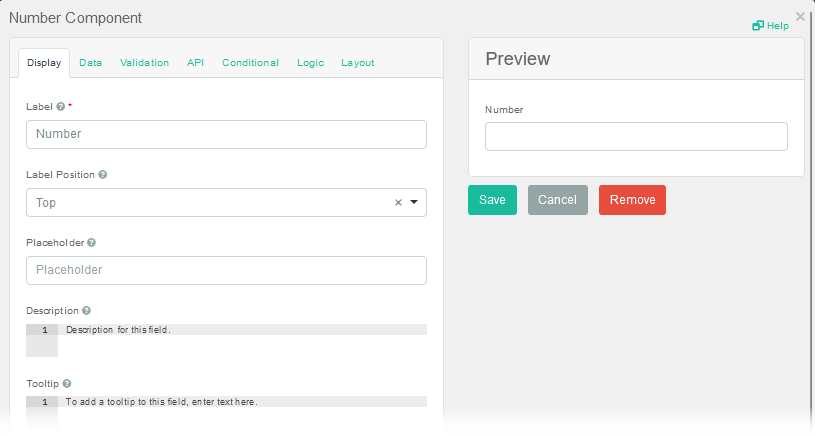
Task: Click into the Preview Number input box
Action: click(636, 137)
